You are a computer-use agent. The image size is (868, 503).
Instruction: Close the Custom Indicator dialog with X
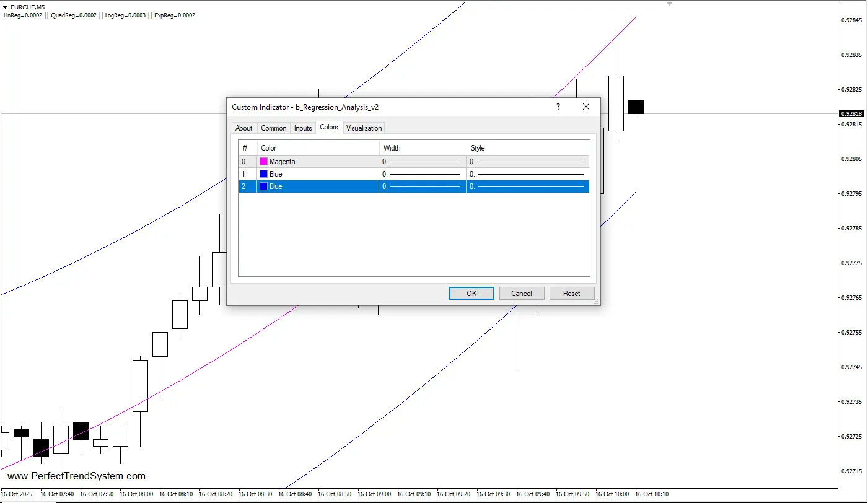[x=585, y=107]
